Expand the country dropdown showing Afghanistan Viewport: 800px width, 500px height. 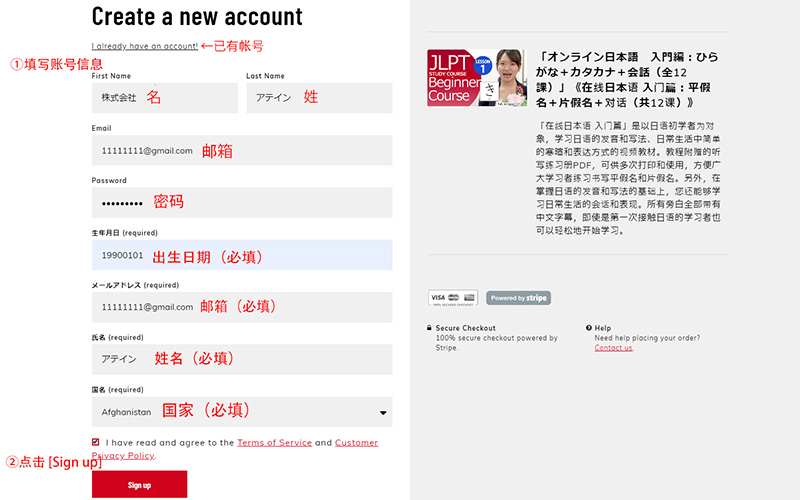pyautogui.click(x=241, y=412)
